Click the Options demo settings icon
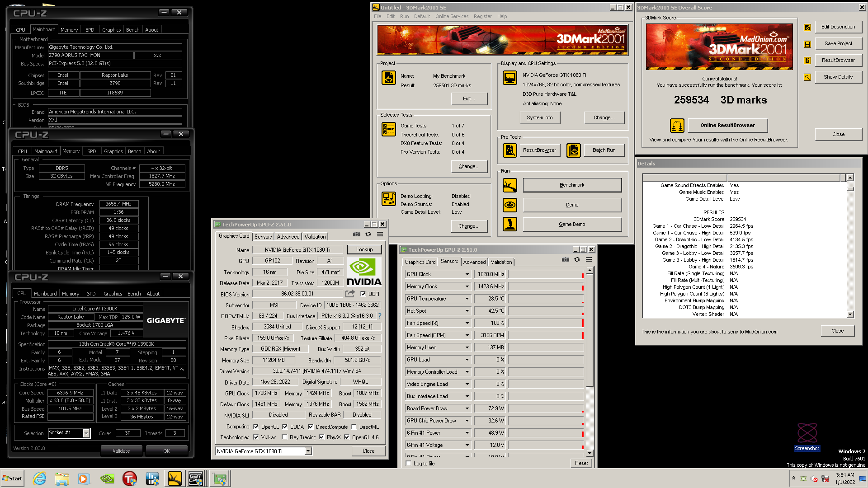The width and height of the screenshot is (868, 488). point(389,199)
